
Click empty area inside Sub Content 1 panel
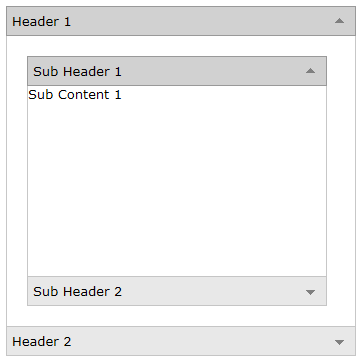click(x=177, y=188)
